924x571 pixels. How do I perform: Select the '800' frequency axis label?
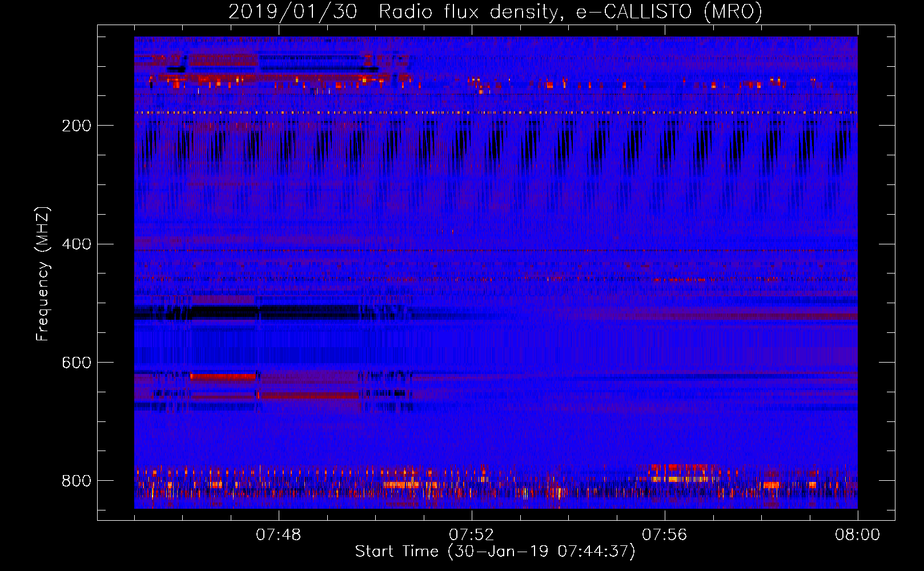(77, 481)
